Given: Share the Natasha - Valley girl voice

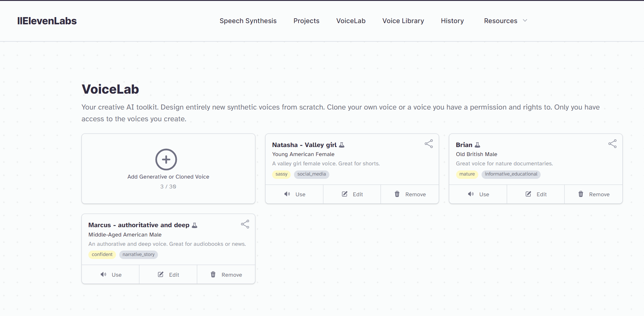Looking at the screenshot, I should pos(429,144).
